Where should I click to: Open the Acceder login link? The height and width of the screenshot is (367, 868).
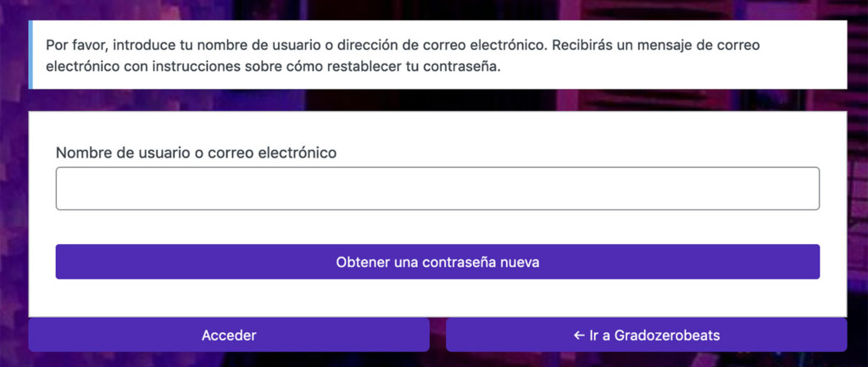(229, 336)
